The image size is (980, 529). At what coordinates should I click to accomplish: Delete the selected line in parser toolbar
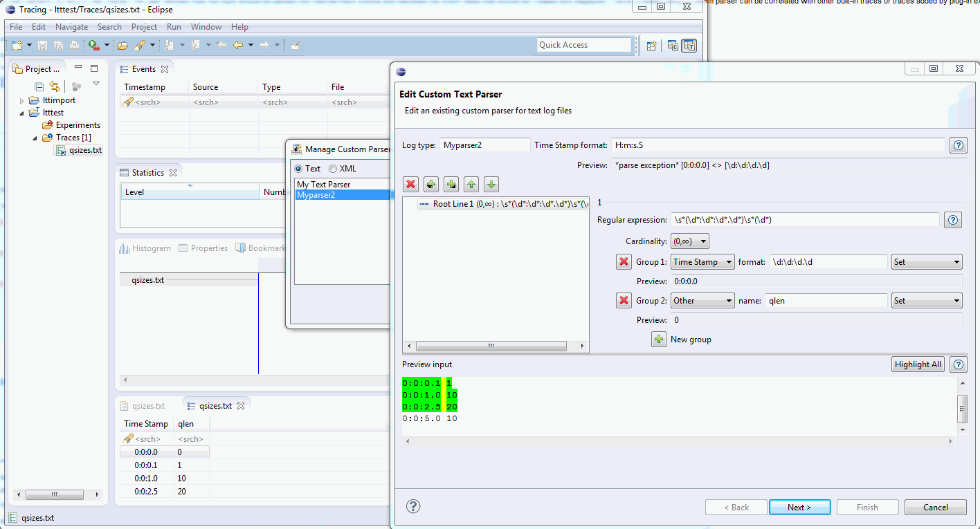point(410,184)
